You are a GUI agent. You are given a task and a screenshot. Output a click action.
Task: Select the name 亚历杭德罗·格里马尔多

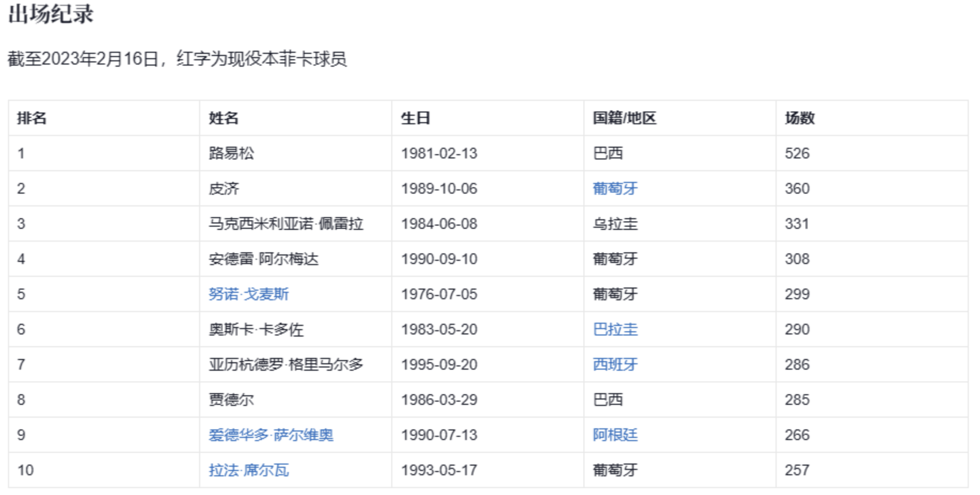286,364
